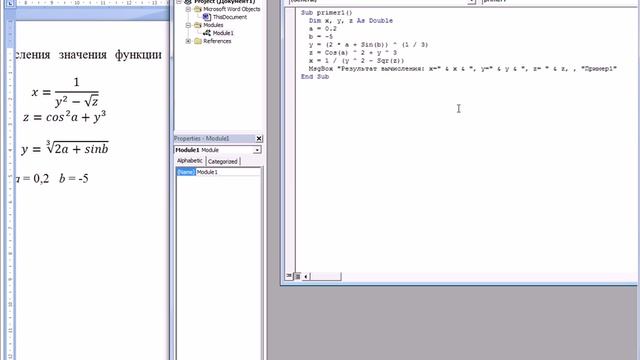Collapse the Modules folder node
The width and height of the screenshot is (640, 360).
pyautogui.click(x=188, y=25)
